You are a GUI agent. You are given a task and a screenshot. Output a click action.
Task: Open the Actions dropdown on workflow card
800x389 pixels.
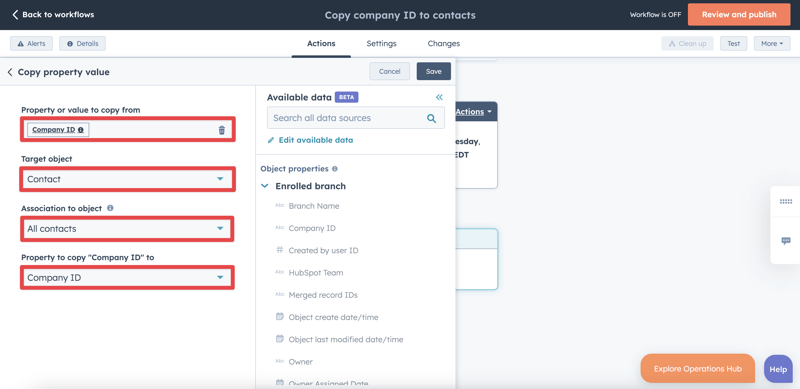pyautogui.click(x=474, y=111)
